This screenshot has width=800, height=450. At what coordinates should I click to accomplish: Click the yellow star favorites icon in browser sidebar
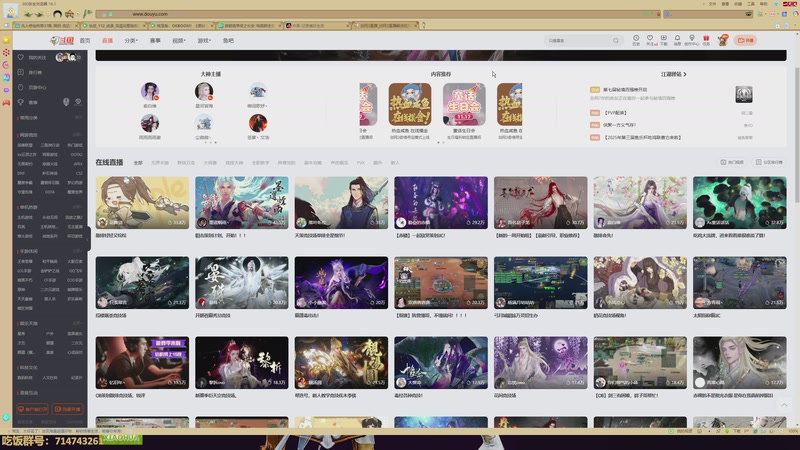coord(6,40)
